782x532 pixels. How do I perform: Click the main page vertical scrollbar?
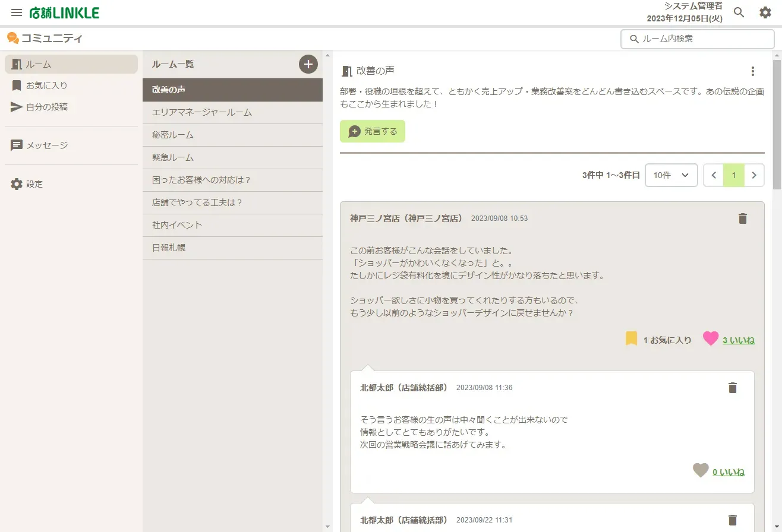point(777,125)
